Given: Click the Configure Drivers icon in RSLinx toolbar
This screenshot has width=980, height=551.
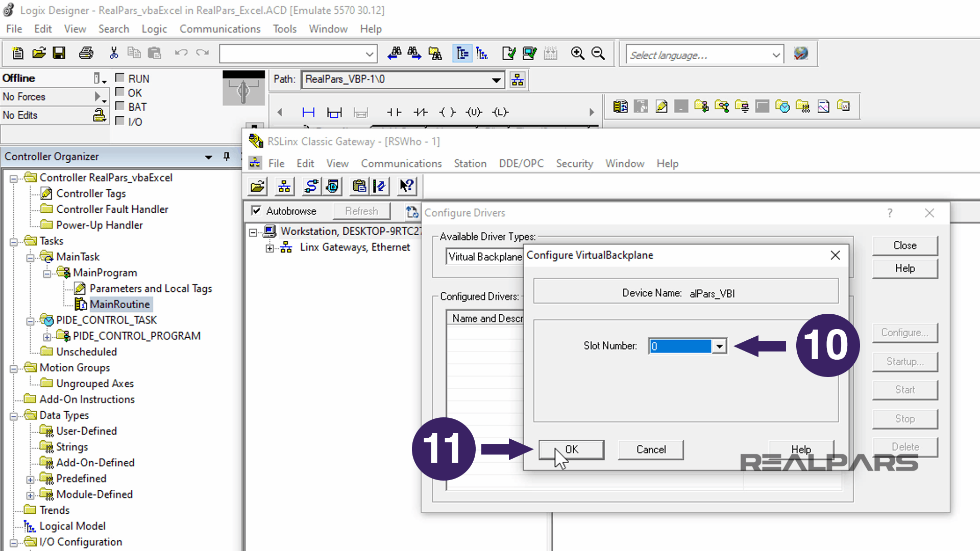Looking at the screenshot, I should (311, 187).
